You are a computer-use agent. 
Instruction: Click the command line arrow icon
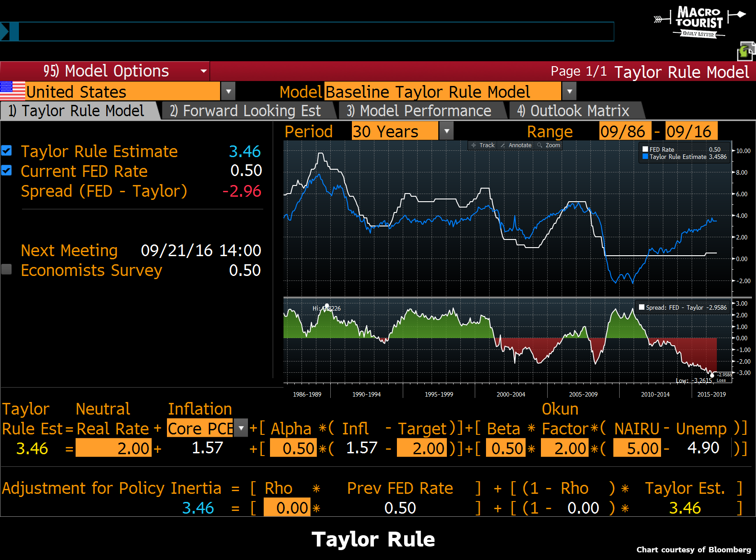coord(4,32)
